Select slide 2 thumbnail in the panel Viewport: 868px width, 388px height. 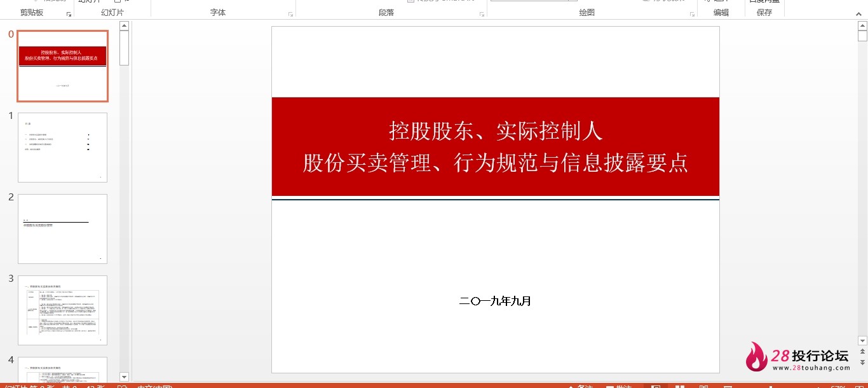pyautogui.click(x=62, y=229)
